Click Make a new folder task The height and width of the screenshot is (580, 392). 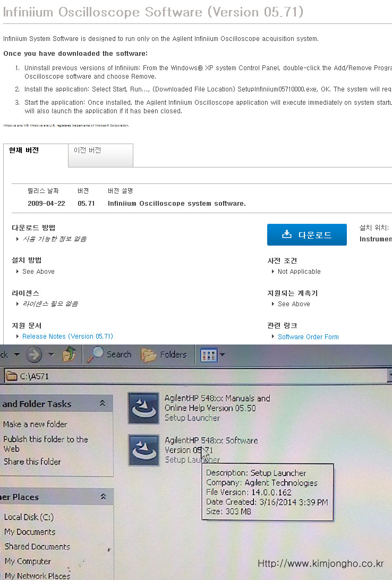[35, 424]
